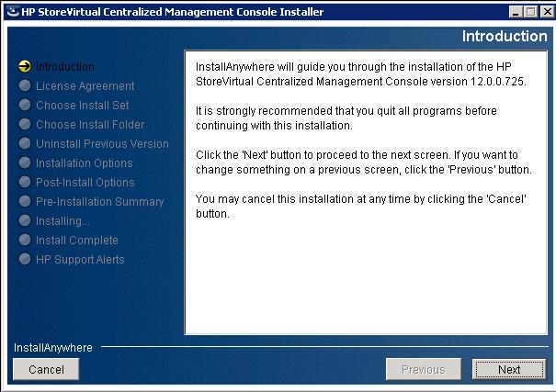Image resolution: width=556 pixels, height=392 pixels.
Task: Click the bullet icon beside Post-Install Options
Action: tap(25, 182)
